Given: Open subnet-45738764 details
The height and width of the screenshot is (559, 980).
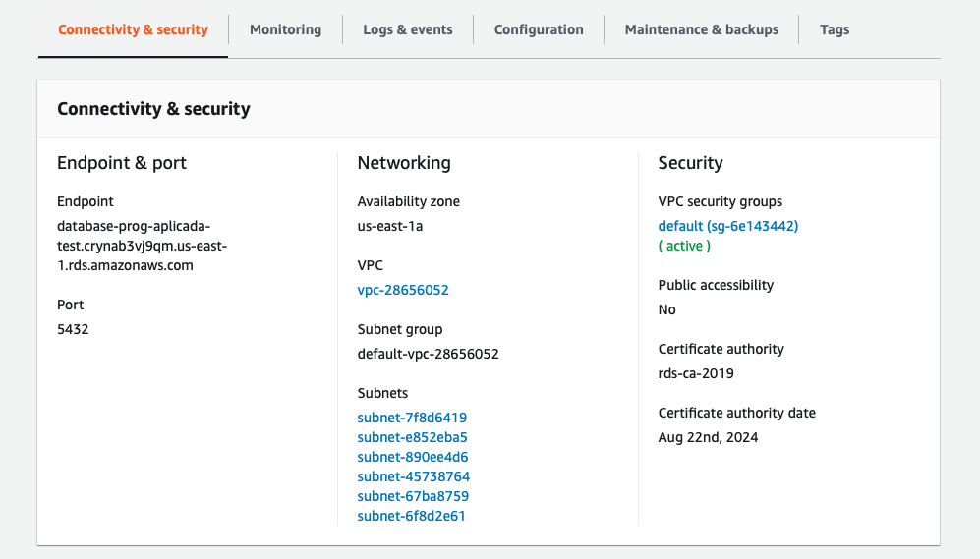Looking at the screenshot, I should 414,476.
